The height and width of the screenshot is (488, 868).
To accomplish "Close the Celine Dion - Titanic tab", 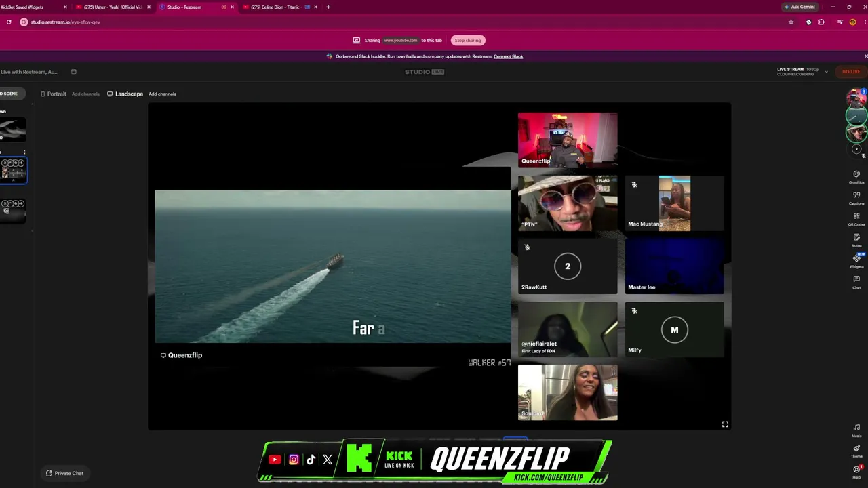I will [315, 7].
